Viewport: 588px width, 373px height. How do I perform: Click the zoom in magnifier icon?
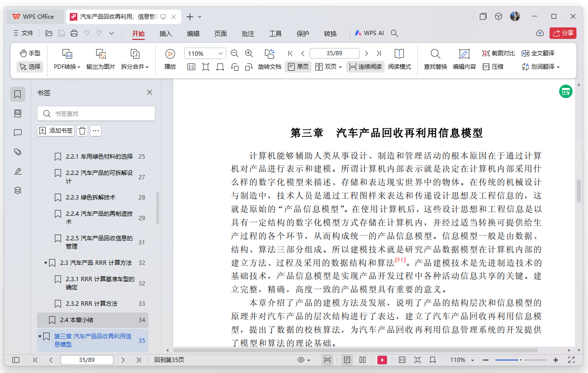click(249, 53)
